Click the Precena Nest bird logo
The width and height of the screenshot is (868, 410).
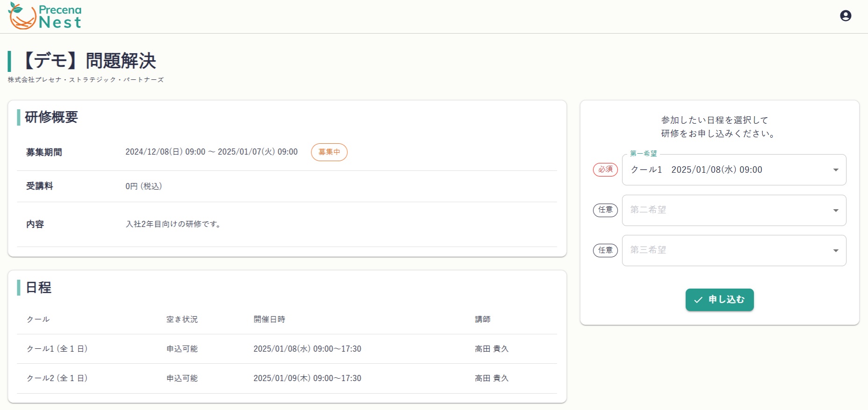[x=22, y=16]
